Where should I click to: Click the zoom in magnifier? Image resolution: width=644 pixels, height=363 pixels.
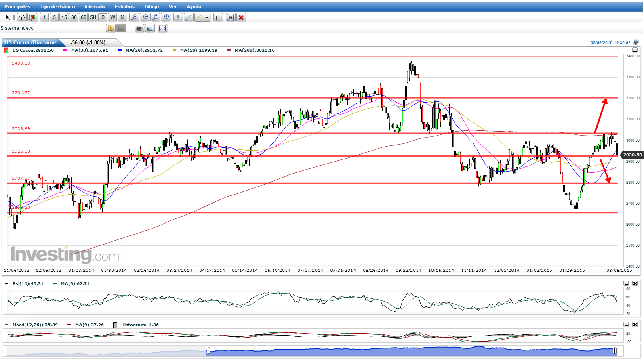[x=135, y=17]
